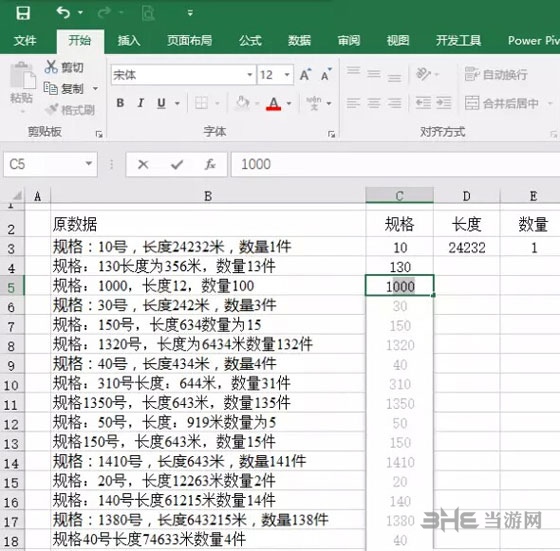The width and height of the screenshot is (560, 551).
Task: Click the phonetic guide wén icon
Action: tap(314, 103)
